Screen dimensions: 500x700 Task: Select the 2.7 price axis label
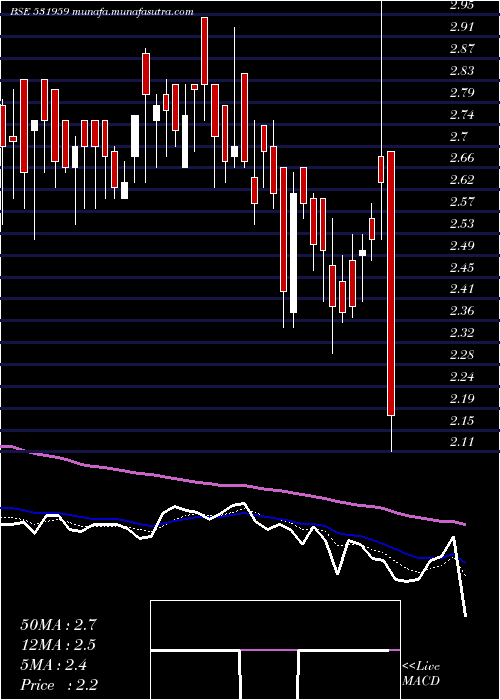(x=458, y=137)
